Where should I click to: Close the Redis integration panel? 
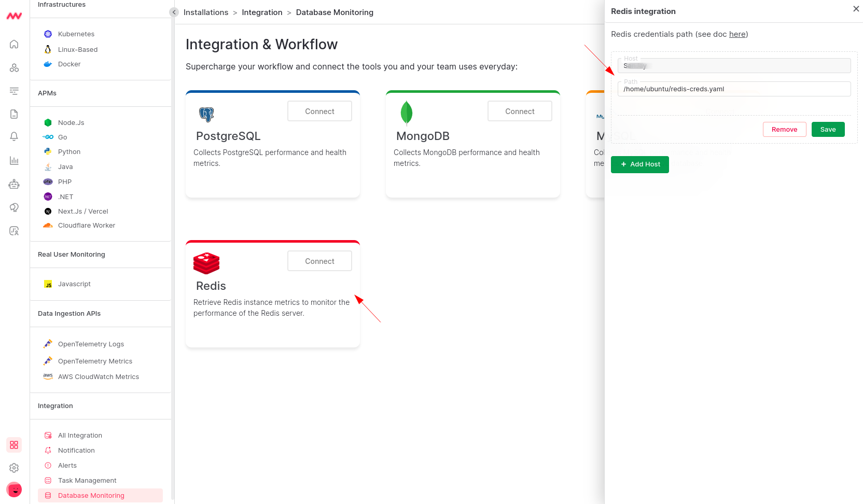point(856,9)
